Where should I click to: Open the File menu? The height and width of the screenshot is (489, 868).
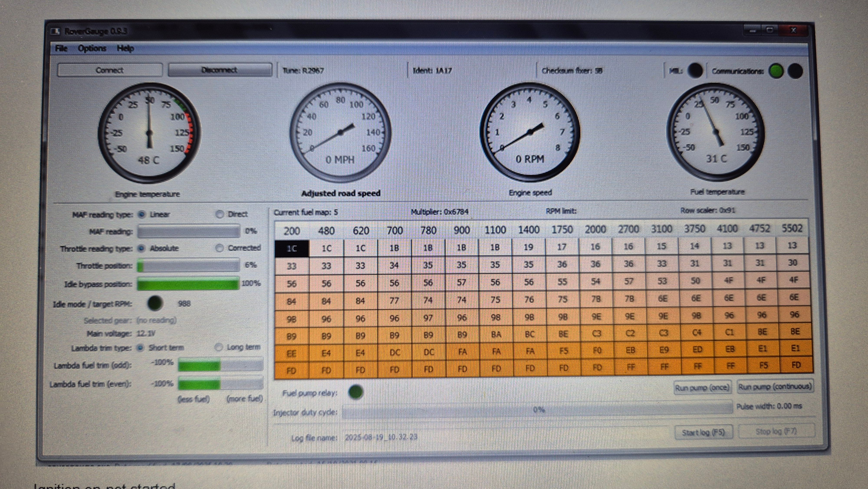[x=61, y=48]
